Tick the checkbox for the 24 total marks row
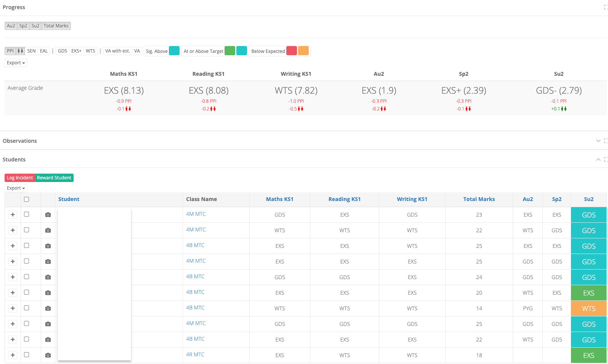 [26, 277]
